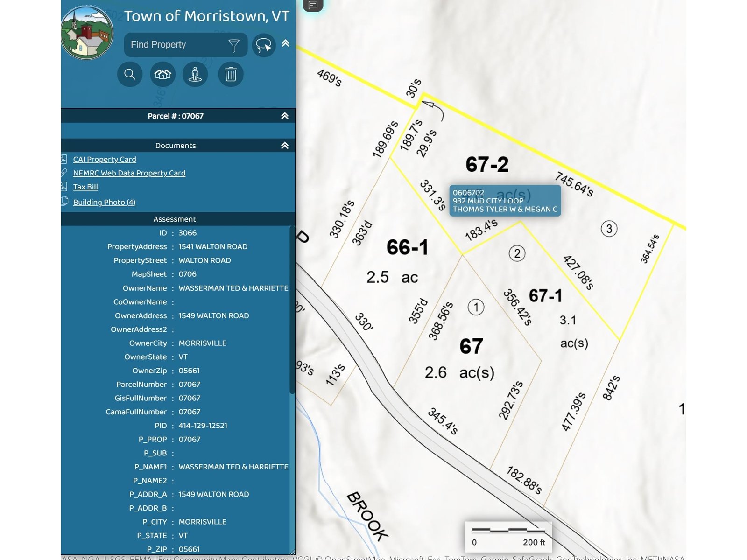Click OwnerZip value 05661
This screenshot has width=747, height=560.
coord(189,371)
